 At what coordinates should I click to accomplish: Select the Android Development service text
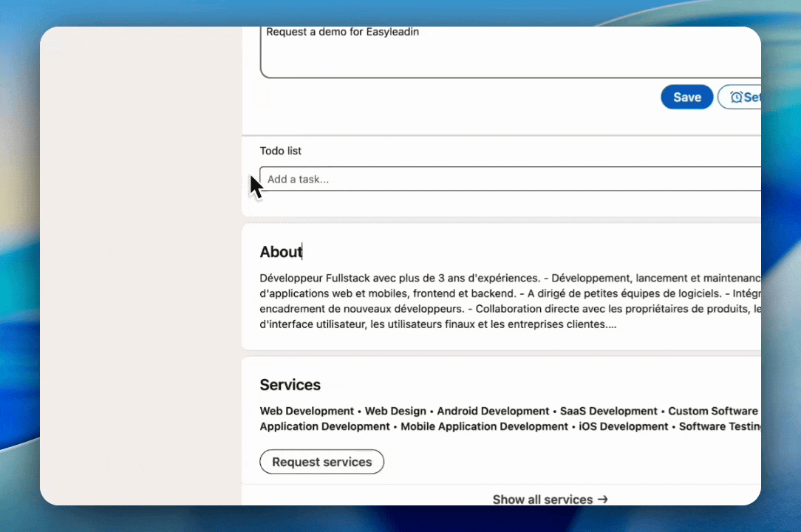point(493,411)
